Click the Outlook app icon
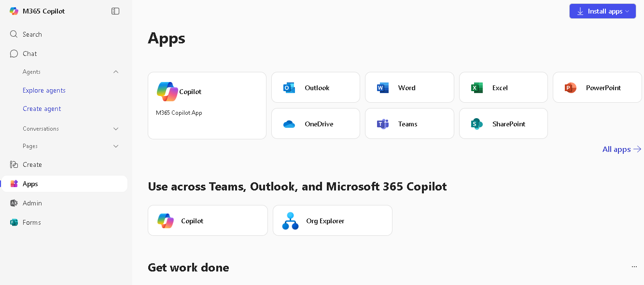The width and height of the screenshot is (644, 285). click(x=289, y=88)
